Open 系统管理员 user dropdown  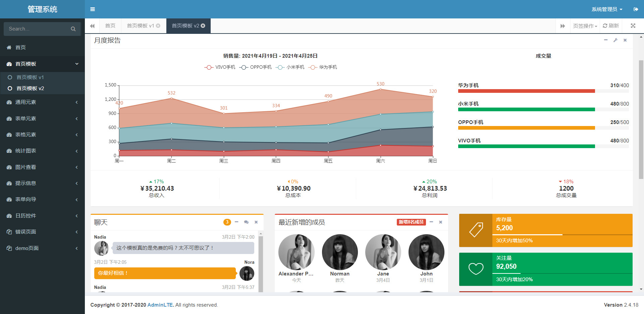[x=607, y=9]
